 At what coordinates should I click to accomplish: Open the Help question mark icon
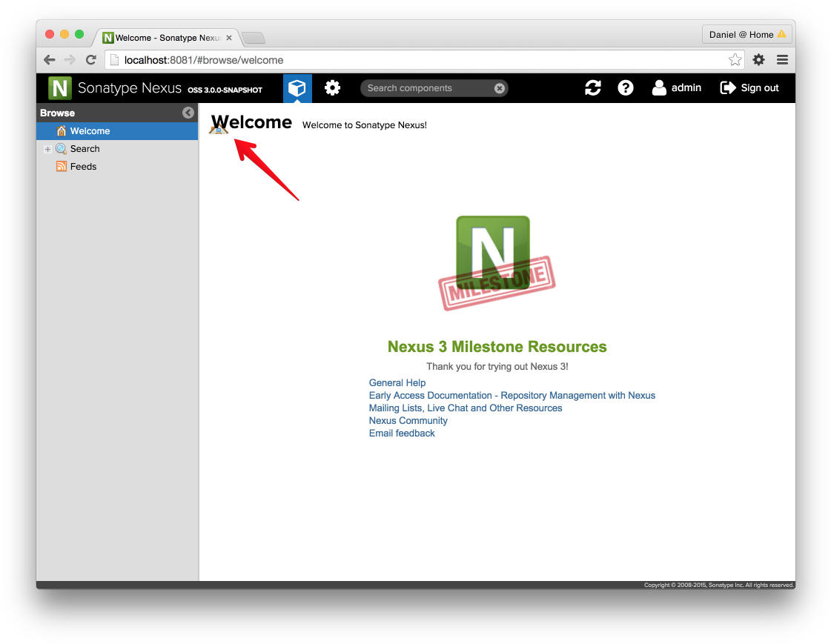point(626,88)
